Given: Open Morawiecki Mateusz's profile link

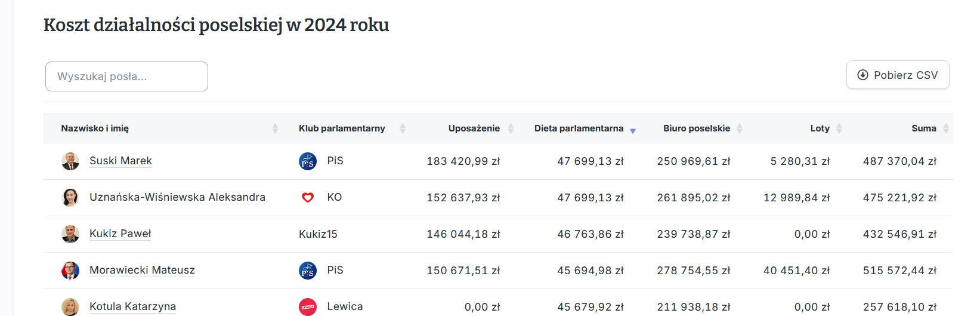Looking at the screenshot, I should pos(142,270).
